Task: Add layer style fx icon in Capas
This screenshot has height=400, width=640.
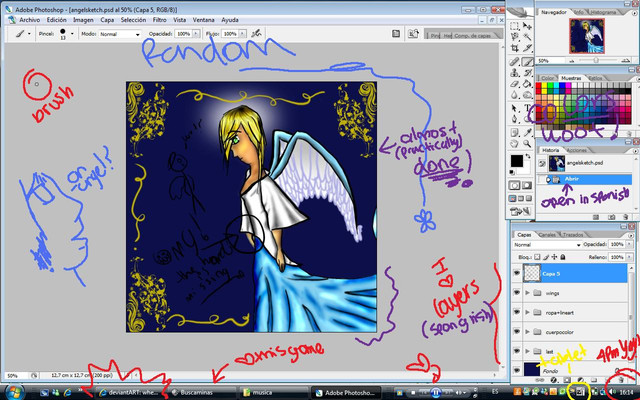Action: [554, 380]
